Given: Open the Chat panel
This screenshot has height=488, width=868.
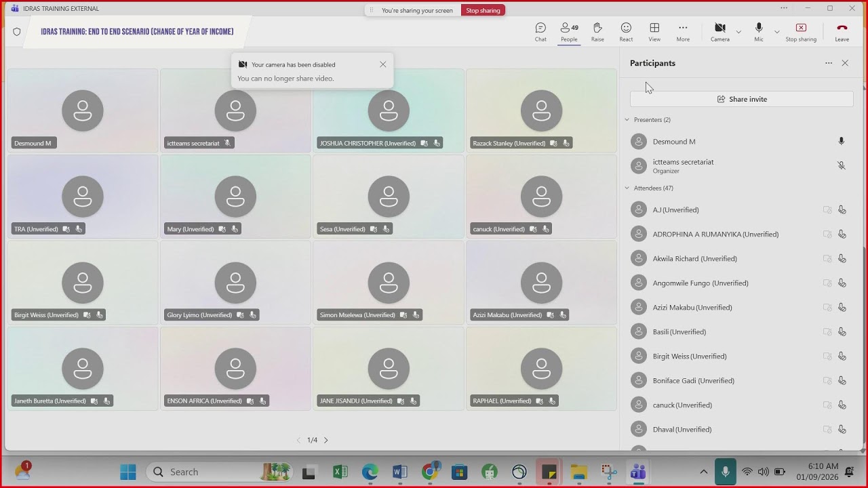Looking at the screenshot, I should (540, 32).
